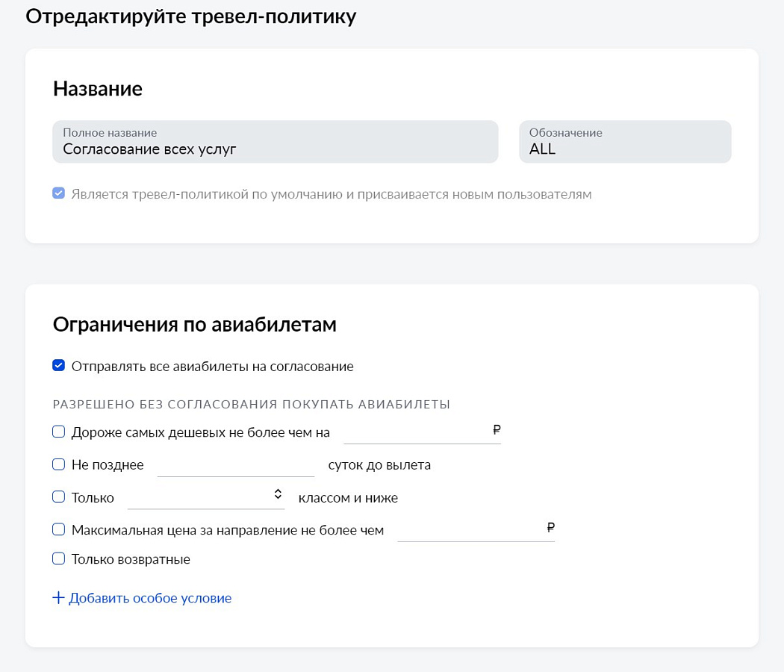Toggle default travel policy checkbox
The width and height of the screenshot is (784, 672).
pyautogui.click(x=58, y=193)
